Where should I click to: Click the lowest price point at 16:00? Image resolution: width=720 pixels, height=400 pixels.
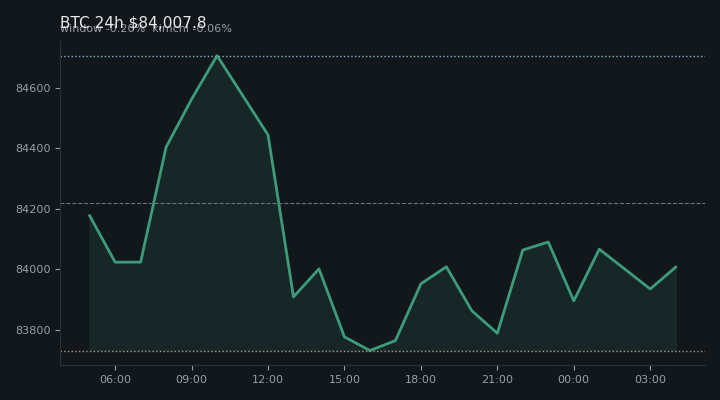pyautogui.click(x=370, y=350)
